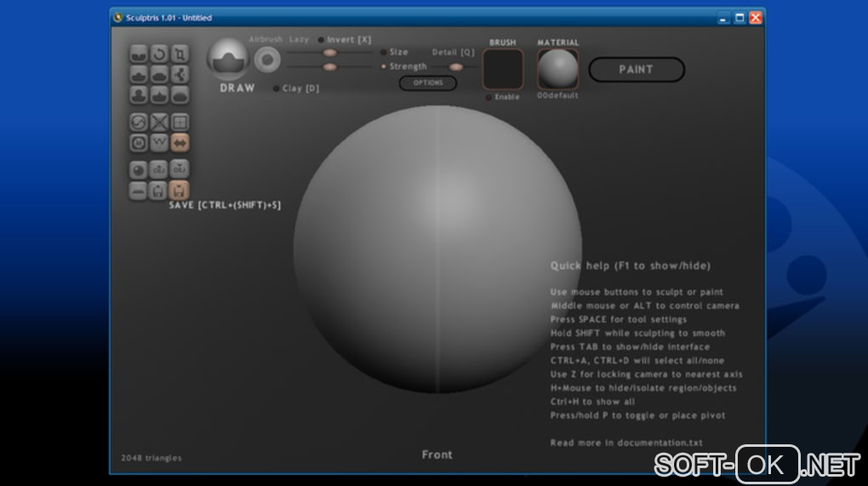Toggle the Lazy brush option
This screenshot has width=868, height=486.
(299, 39)
